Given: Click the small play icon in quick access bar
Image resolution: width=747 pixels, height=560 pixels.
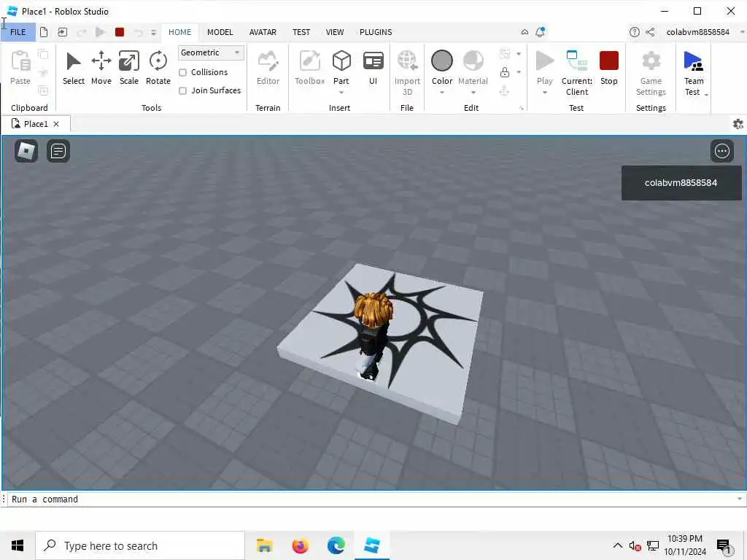Looking at the screenshot, I should (x=100, y=32).
